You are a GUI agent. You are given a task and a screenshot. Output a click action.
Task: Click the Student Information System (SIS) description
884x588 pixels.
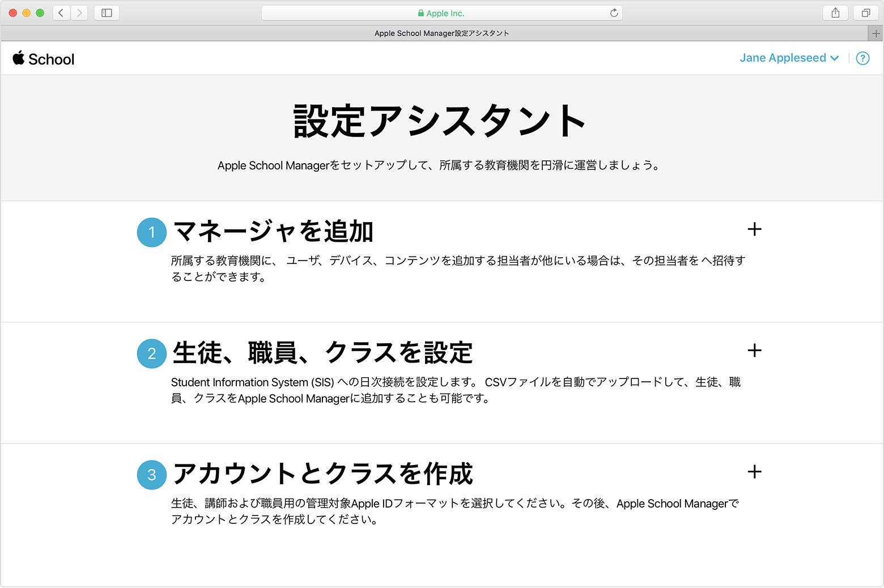456,390
